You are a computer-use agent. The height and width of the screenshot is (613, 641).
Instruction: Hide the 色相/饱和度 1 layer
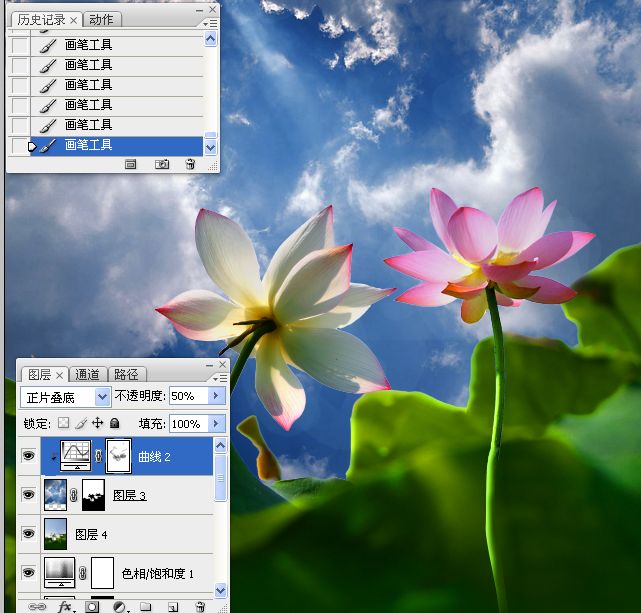pos(28,572)
